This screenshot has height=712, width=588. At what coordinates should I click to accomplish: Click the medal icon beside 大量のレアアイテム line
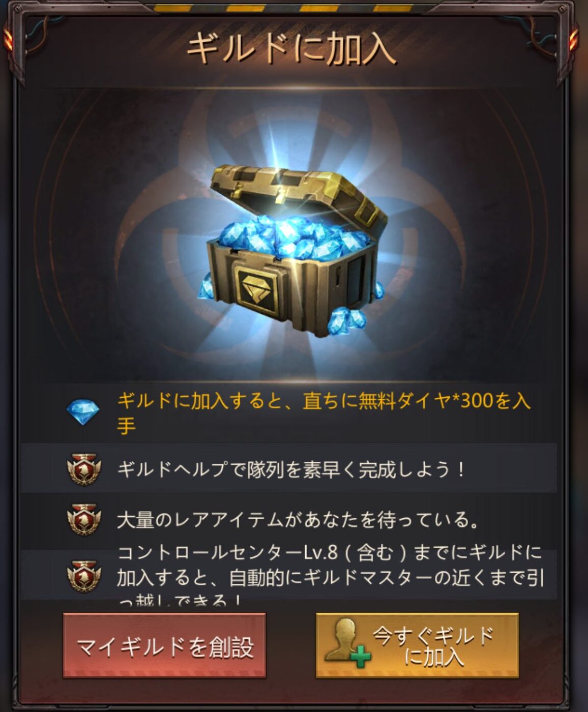point(84,519)
